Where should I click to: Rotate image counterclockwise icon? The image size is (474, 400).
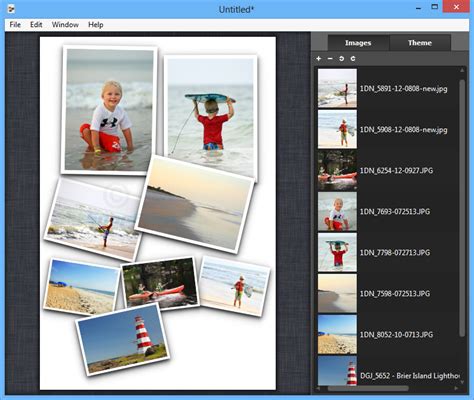[341, 59]
